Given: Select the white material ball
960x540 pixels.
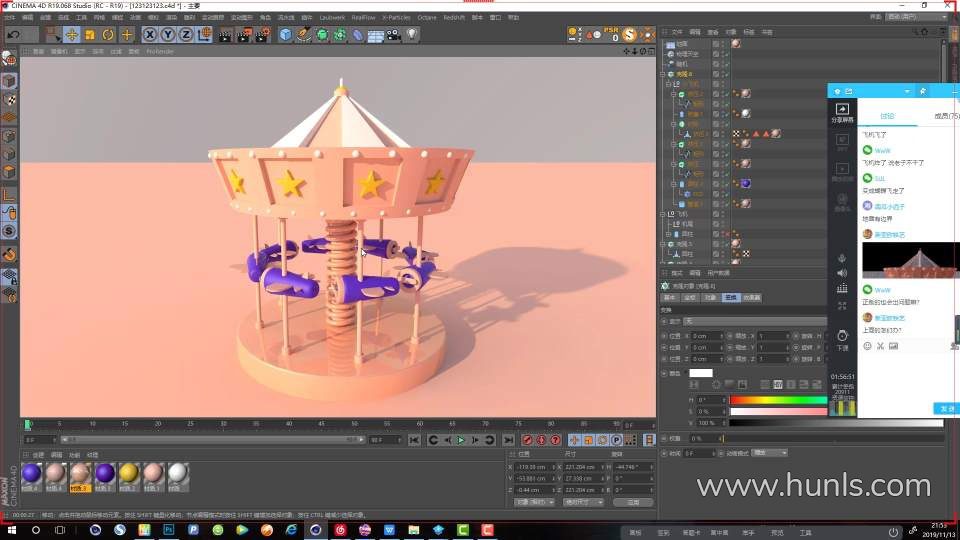Looking at the screenshot, I should coord(178,473).
